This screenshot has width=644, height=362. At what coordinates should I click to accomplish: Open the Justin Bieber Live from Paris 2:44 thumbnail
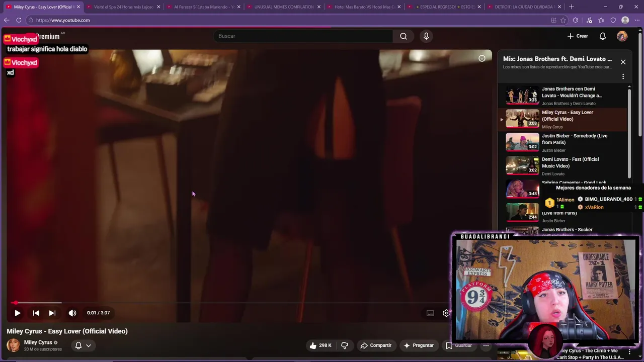click(522, 212)
